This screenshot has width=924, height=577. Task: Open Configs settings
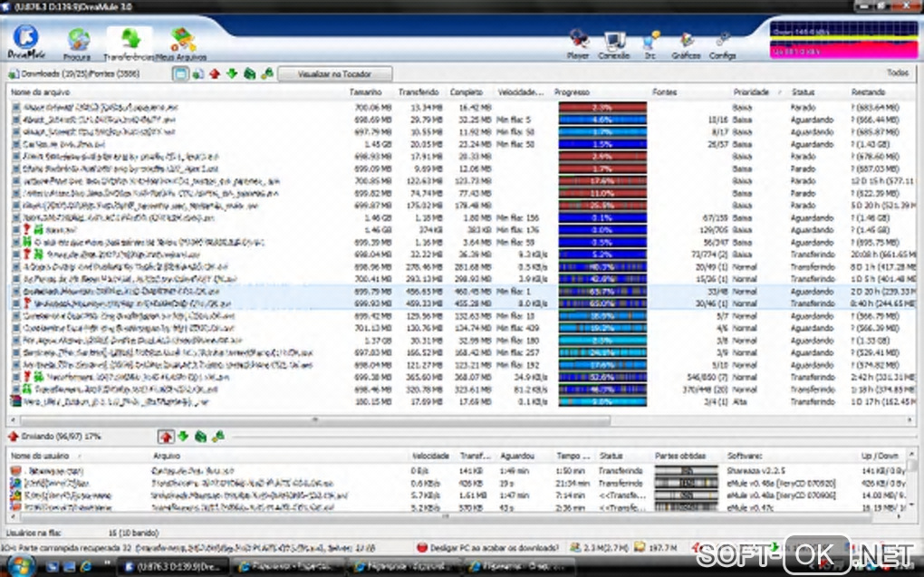click(x=722, y=43)
